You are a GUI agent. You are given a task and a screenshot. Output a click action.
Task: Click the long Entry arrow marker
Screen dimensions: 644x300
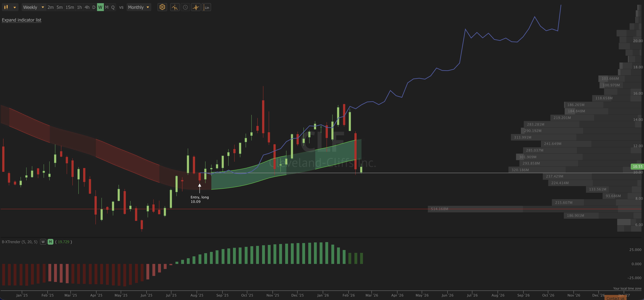click(x=199, y=188)
